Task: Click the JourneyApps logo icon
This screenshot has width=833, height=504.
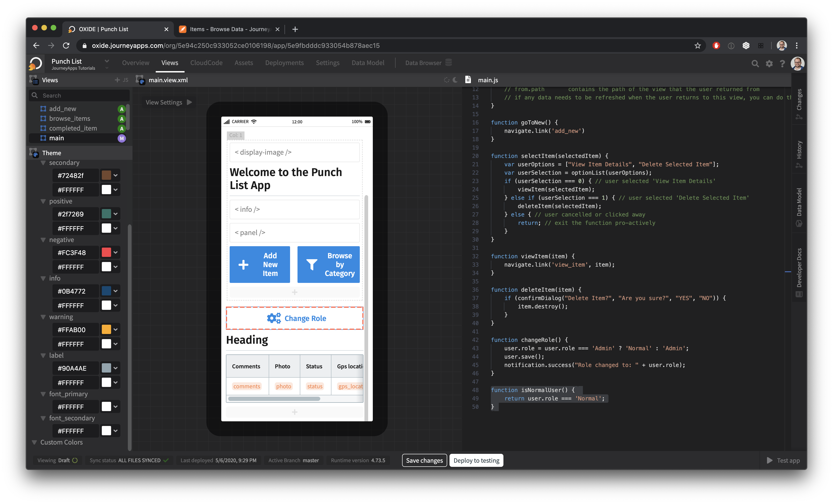Action: 36,63
